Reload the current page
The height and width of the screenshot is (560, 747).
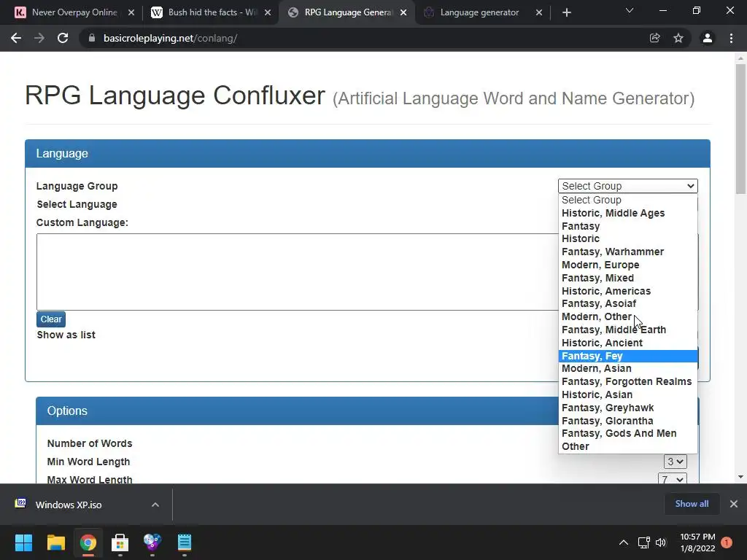63,38
